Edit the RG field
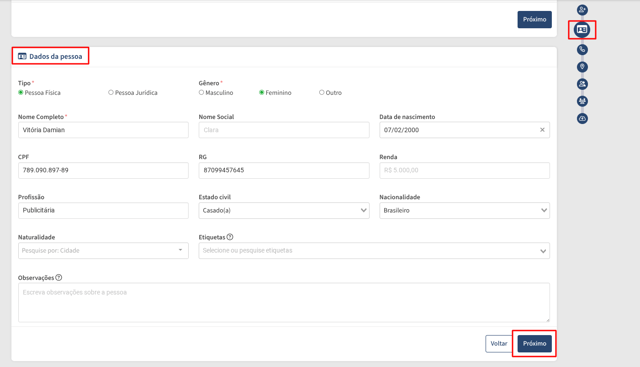The image size is (640, 367). pyautogui.click(x=284, y=170)
